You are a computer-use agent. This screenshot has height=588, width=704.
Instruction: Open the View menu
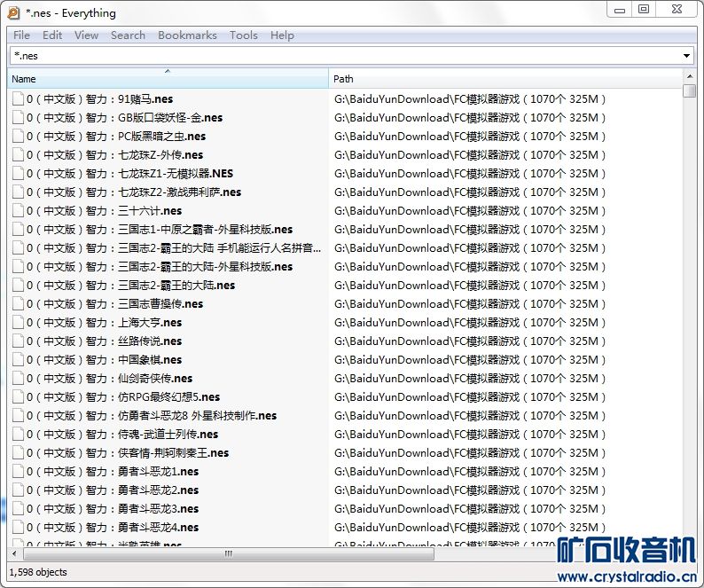click(x=86, y=35)
